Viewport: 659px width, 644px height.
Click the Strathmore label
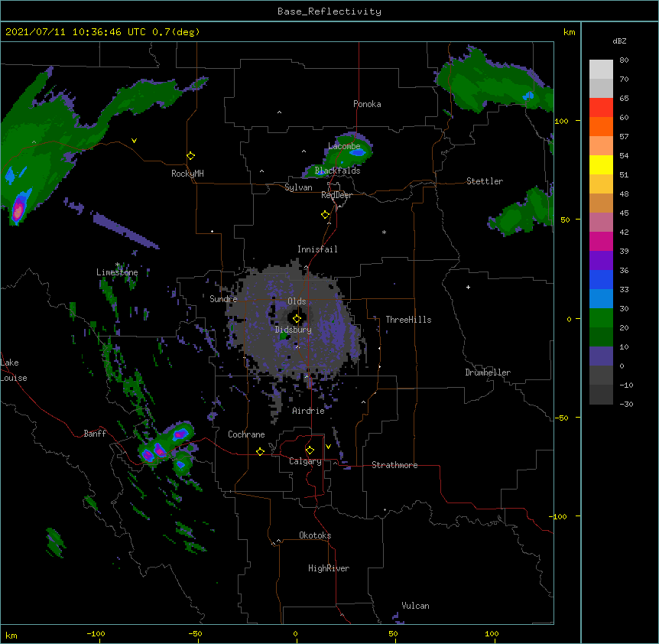point(394,465)
